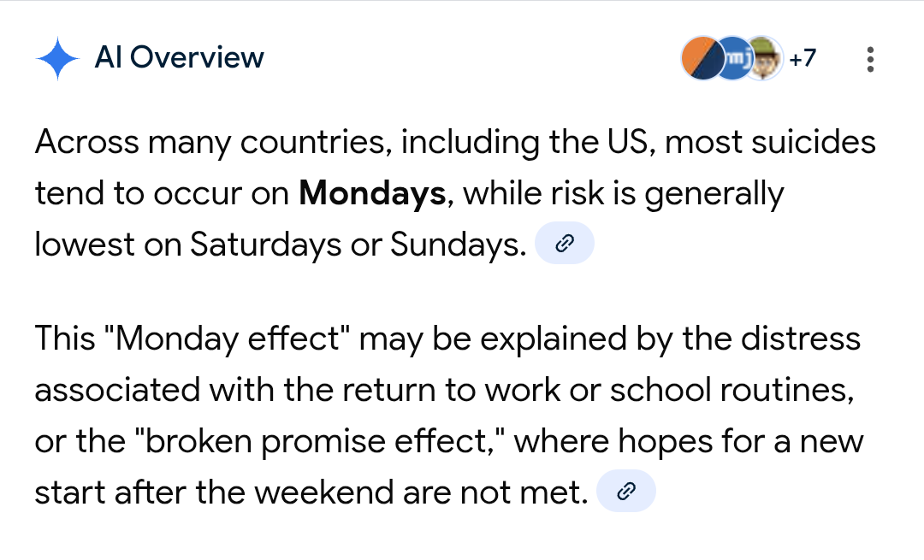Click the words 'most suicides' in first line

coord(770,142)
